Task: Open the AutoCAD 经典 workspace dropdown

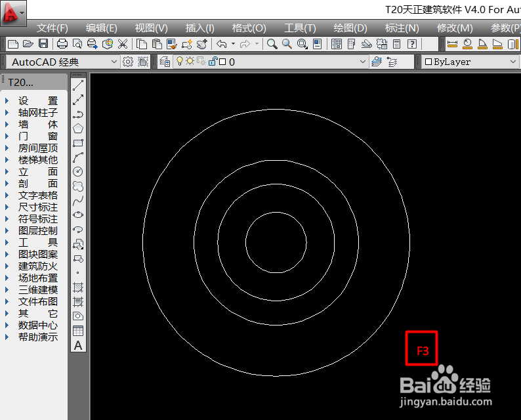Action: (114, 62)
